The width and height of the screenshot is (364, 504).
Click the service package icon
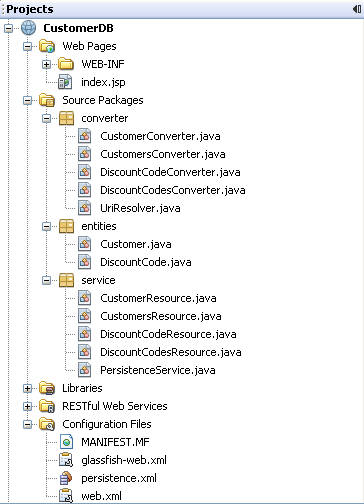click(x=66, y=280)
